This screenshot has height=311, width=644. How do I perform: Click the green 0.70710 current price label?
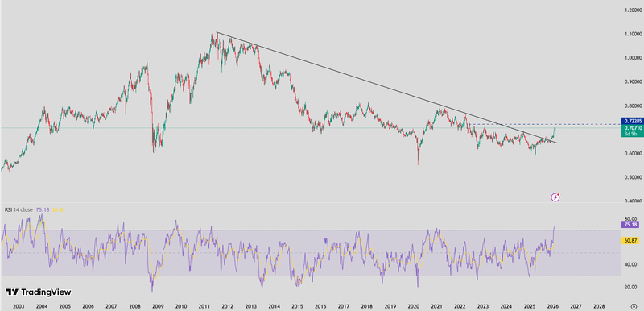[633, 128]
